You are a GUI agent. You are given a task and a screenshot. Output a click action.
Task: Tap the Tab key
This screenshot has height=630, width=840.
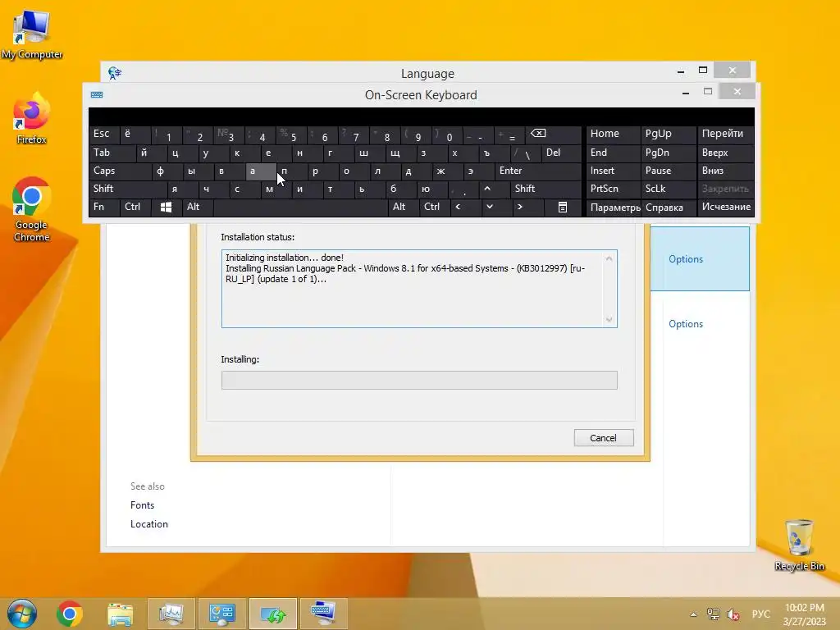[x=112, y=153]
